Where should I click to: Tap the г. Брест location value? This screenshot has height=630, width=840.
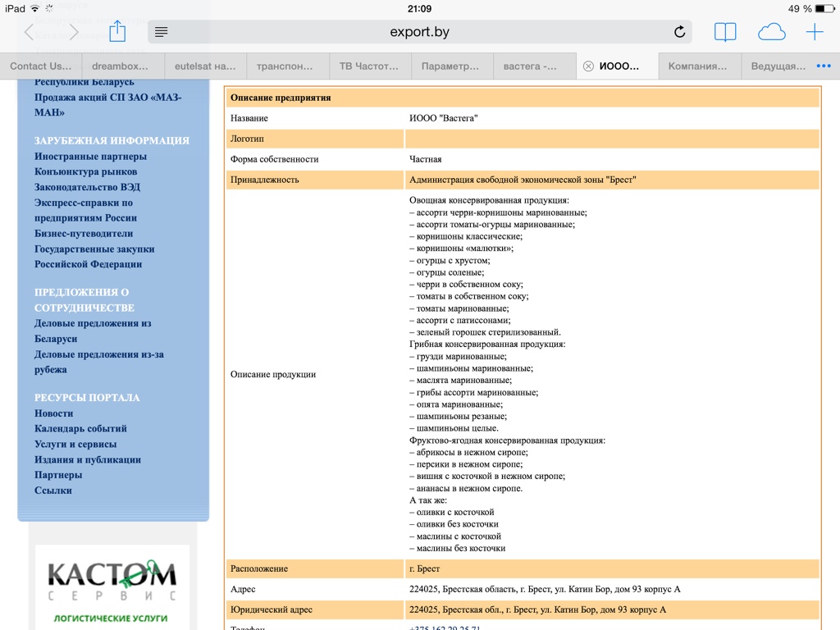tap(424, 569)
